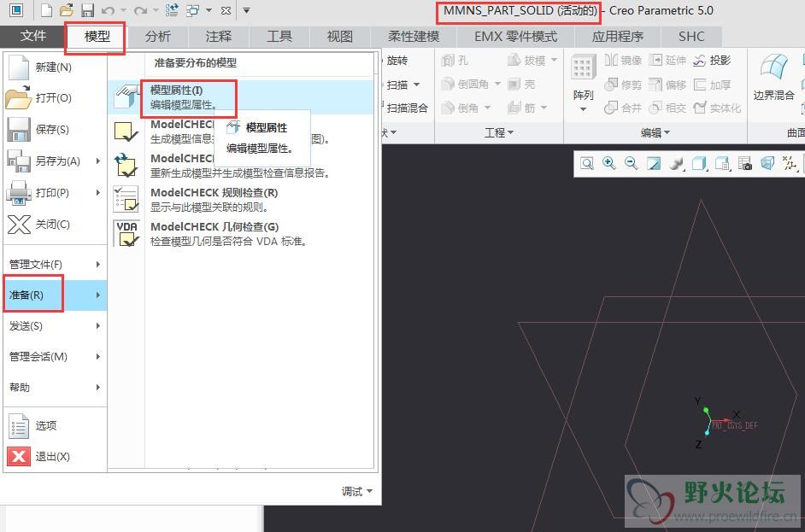Viewport: 805px width, 532px height.
Task: Select ModelCHECK Geometry Check (几何检查) entry
Action: click(x=241, y=233)
